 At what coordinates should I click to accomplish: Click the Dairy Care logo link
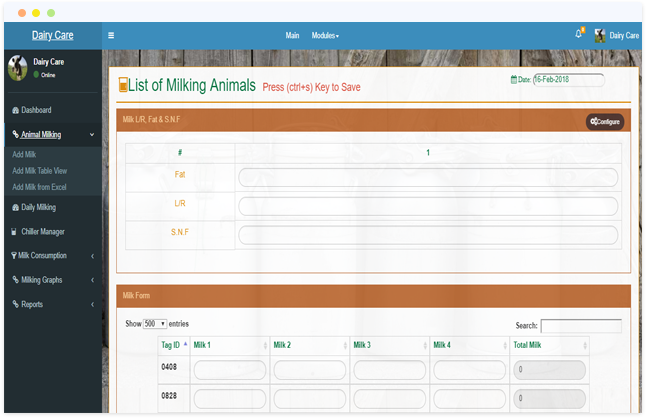(x=53, y=35)
